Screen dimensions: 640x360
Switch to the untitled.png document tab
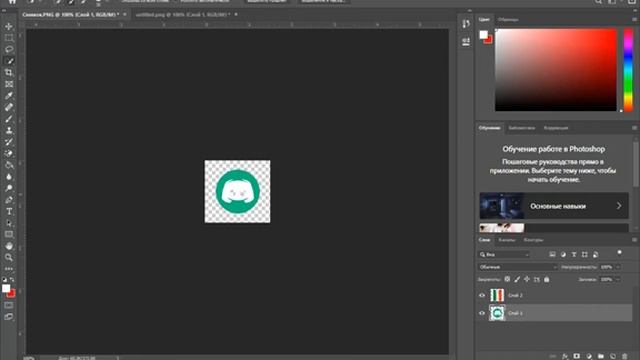182,15
